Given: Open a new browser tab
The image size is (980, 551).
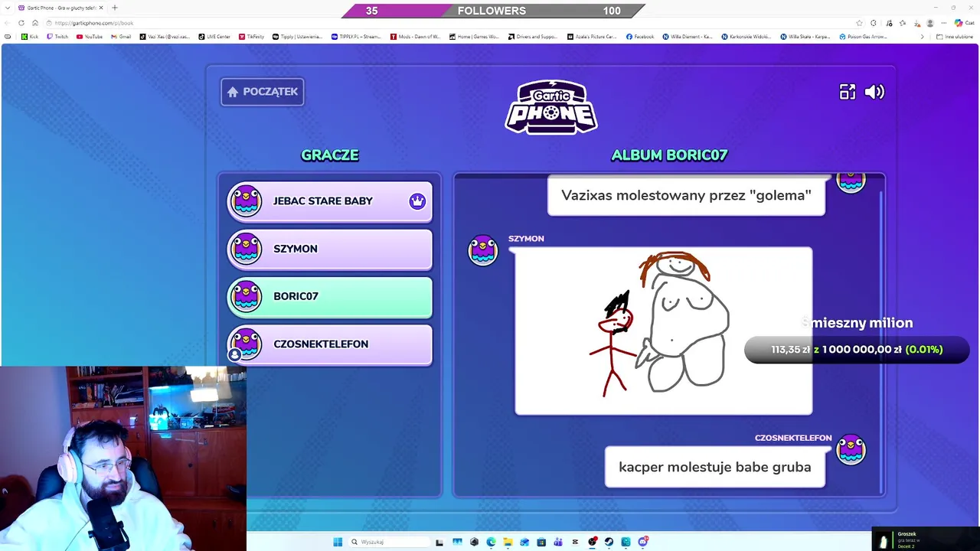Looking at the screenshot, I should pos(115,8).
